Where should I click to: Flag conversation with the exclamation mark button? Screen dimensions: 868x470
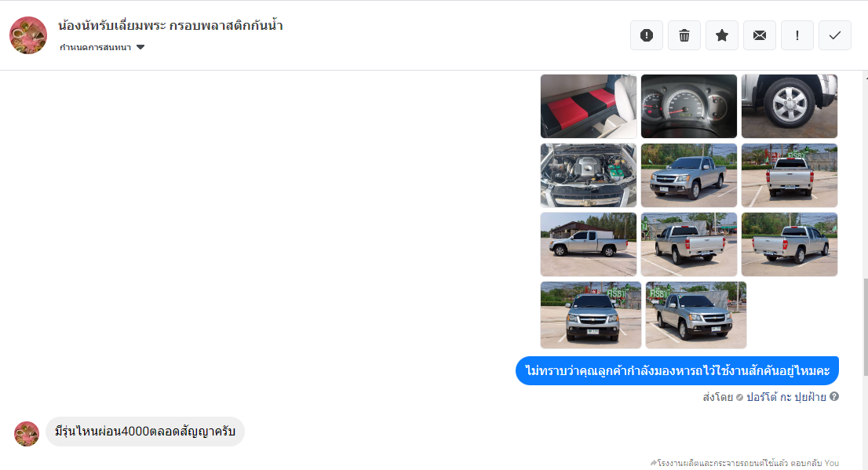(797, 35)
